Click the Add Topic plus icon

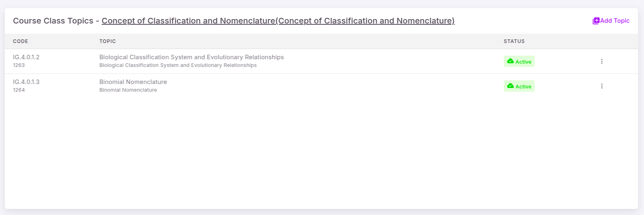click(x=596, y=21)
